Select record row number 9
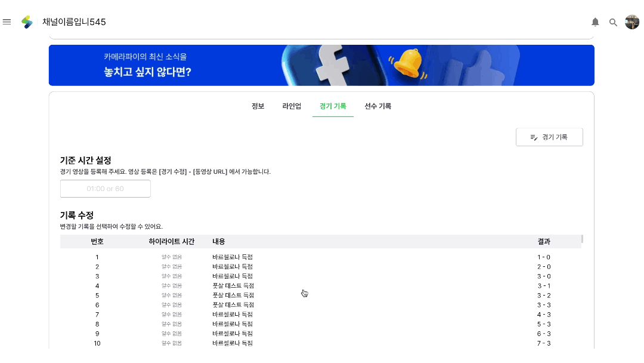Image resolution: width=644 pixels, height=363 pixels. click(321, 334)
